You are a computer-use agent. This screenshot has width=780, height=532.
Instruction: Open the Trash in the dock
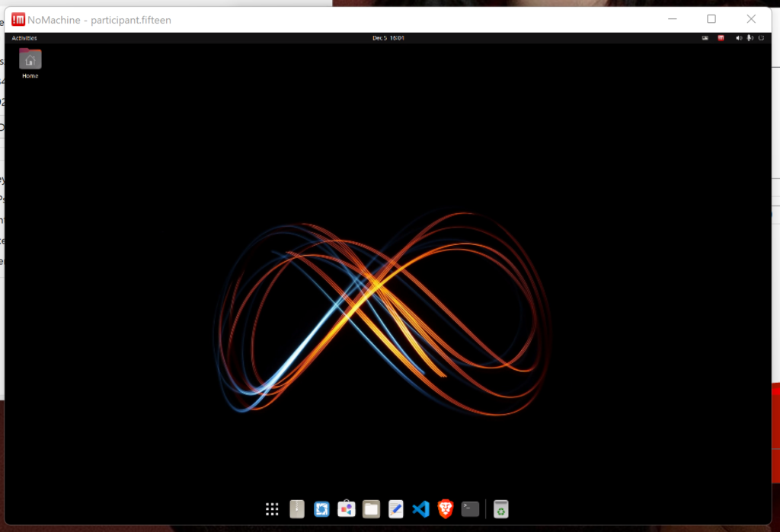pos(500,509)
